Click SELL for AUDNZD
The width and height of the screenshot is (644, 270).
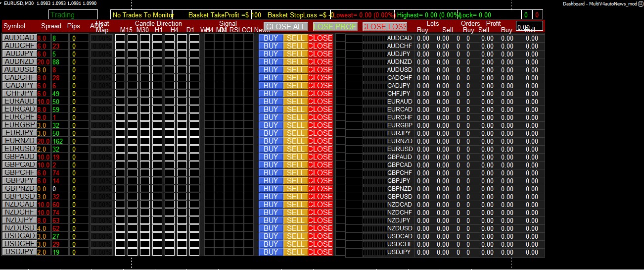[296, 61]
